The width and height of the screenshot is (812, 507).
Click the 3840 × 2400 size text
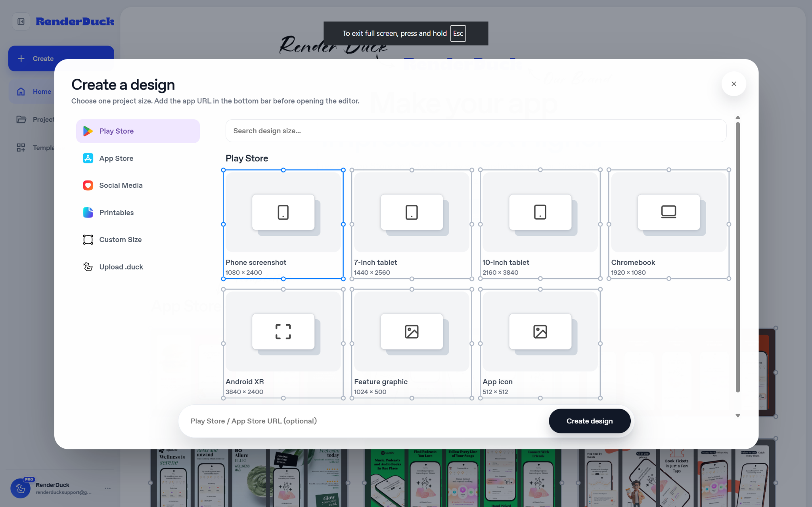click(x=244, y=392)
